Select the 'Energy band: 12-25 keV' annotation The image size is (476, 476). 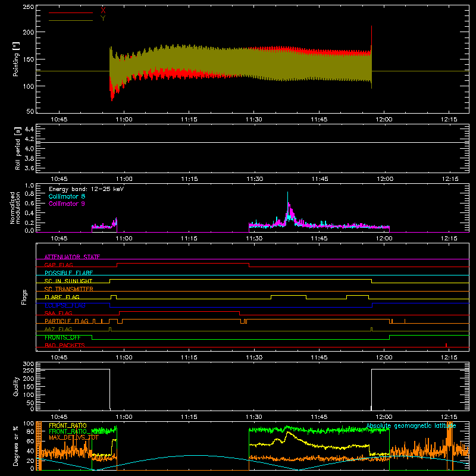[x=86, y=189]
